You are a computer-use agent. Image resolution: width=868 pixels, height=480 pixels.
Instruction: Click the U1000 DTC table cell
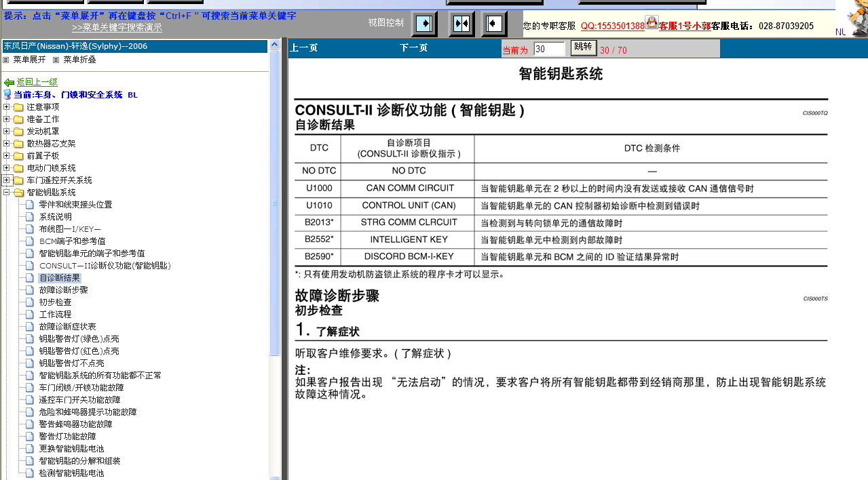click(319, 188)
